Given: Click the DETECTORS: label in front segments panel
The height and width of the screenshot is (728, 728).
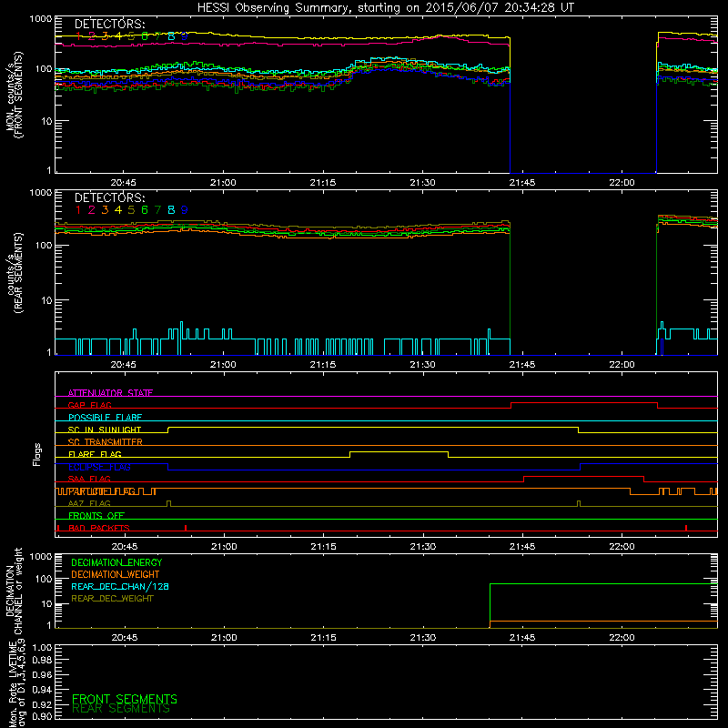Looking at the screenshot, I should point(109,24).
